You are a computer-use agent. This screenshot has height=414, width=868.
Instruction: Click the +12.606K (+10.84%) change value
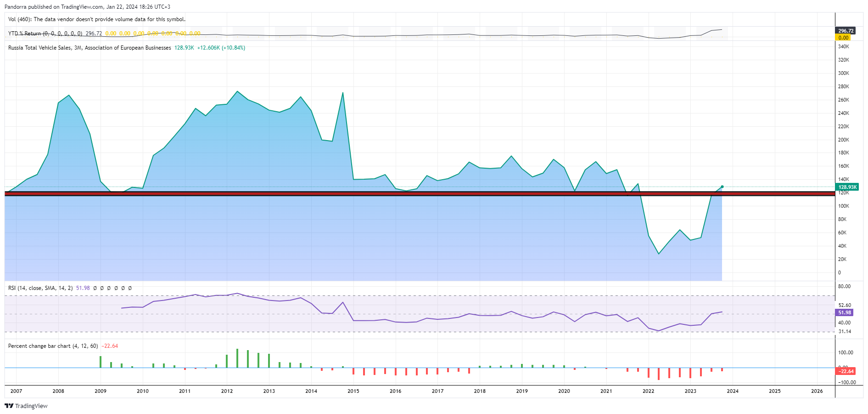(221, 48)
